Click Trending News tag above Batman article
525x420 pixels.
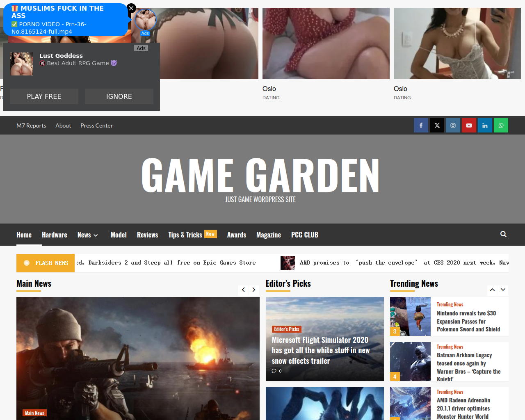click(x=450, y=347)
